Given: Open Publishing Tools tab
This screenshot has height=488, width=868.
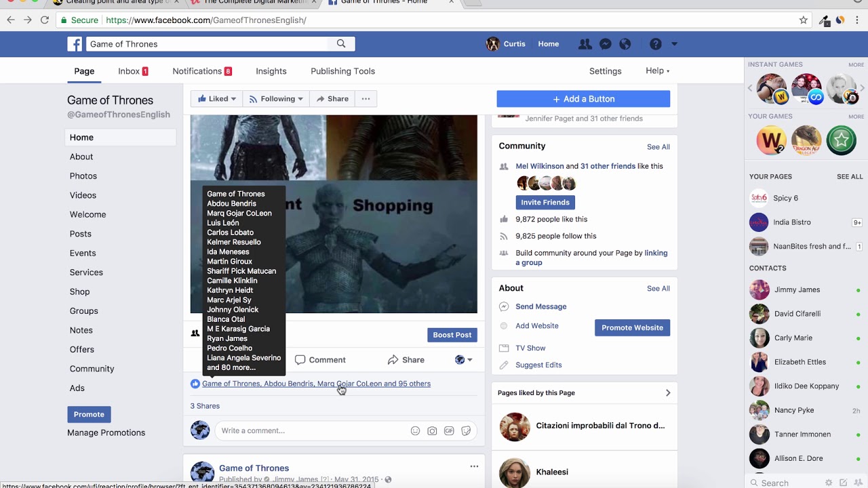Looking at the screenshot, I should 342,71.
